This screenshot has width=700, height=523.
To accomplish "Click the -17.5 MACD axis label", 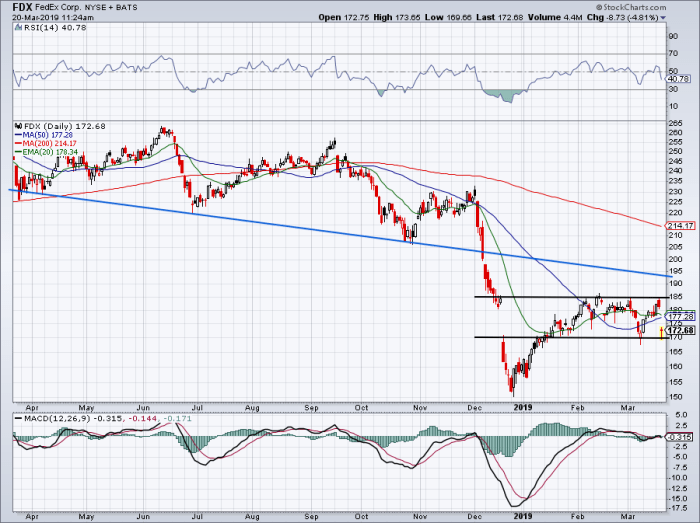I will (678, 508).
